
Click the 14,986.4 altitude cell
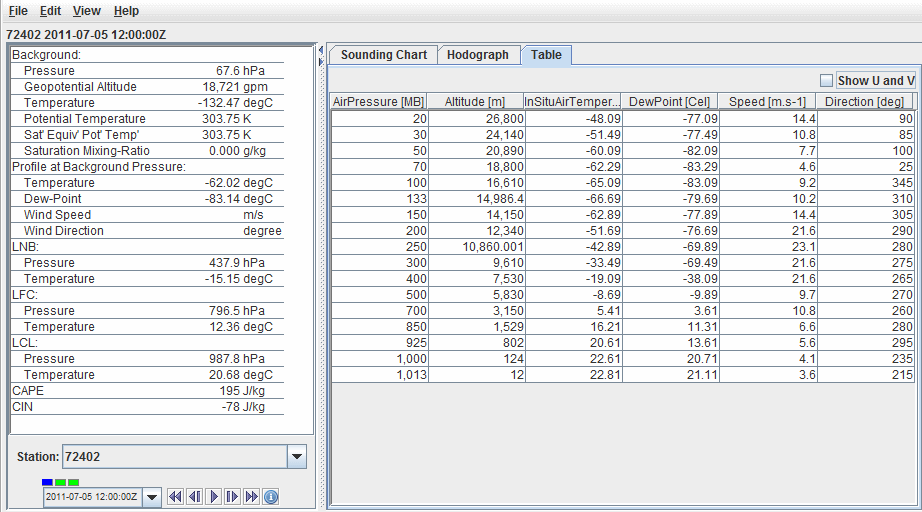coord(476,199)
